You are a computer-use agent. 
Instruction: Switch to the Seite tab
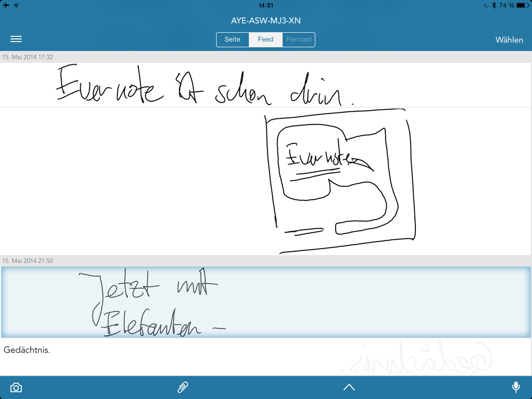[x=232, y=39]
